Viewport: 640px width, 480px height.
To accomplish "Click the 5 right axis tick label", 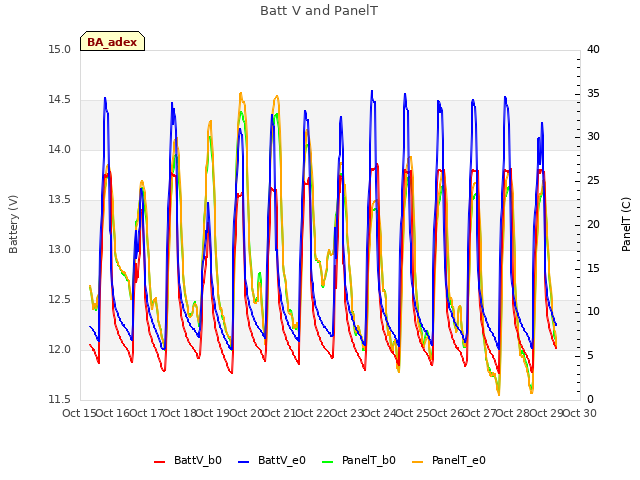I will 590,356.
